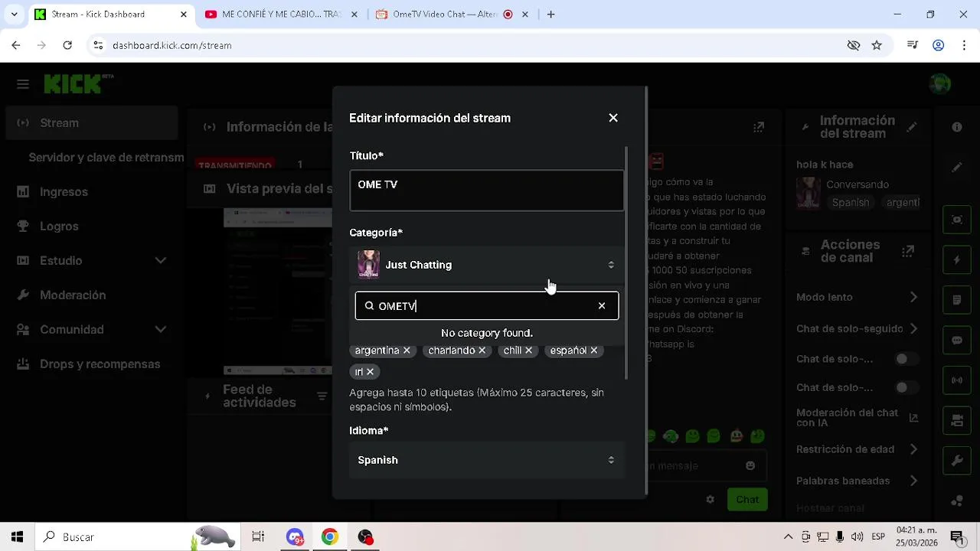The image size is (980, 551).
Task: Click the filter icon in Feed de actividades
Action: click(322, 396)
